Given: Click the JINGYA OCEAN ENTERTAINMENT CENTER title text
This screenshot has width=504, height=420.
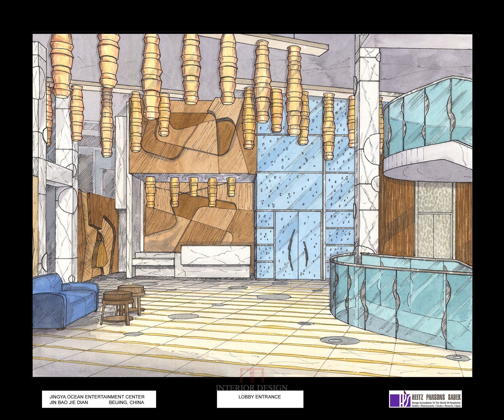Looking at the screenshot, I should [97, 397].
